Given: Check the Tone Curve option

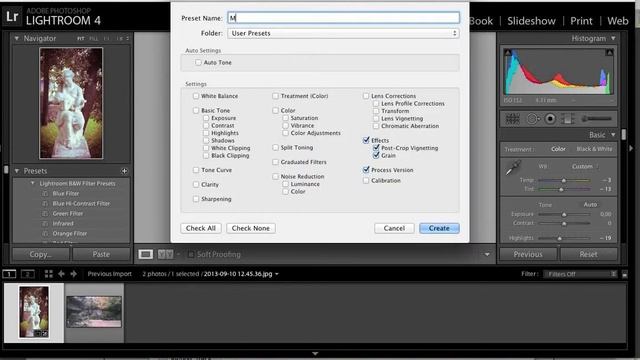Looking at the screenshot, I should click(x=196, y=170).
